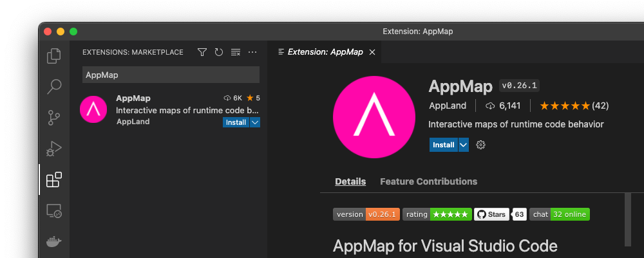The image size is (644, 258).
Task: Select the Extension: AppMap editor tab
Action: coord(325,52)
